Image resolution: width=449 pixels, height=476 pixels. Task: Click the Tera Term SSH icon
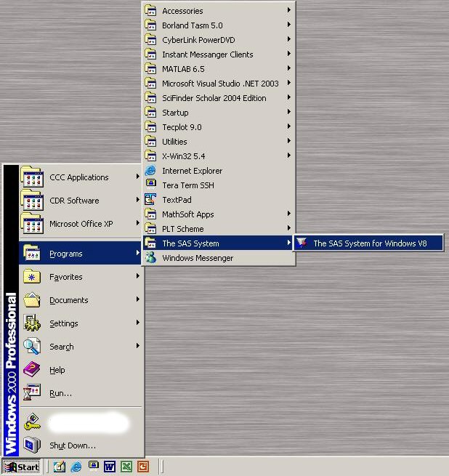point(150,185)
